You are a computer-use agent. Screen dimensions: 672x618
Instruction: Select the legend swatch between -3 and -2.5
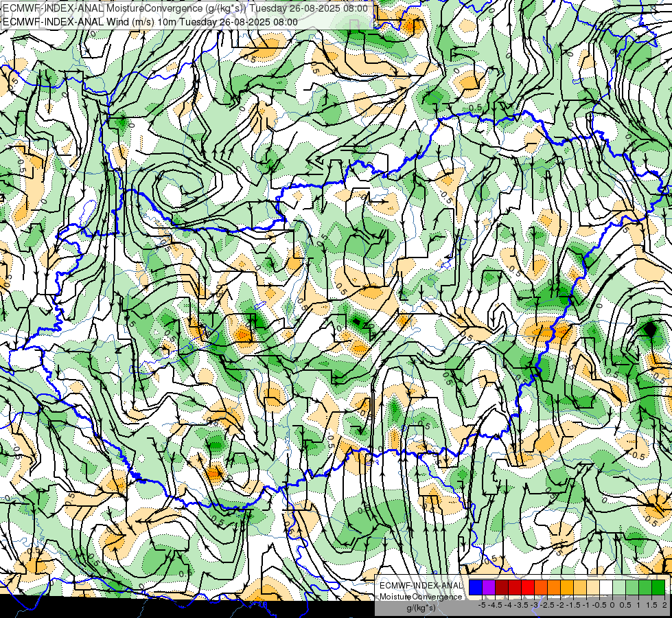click(541, 587)
